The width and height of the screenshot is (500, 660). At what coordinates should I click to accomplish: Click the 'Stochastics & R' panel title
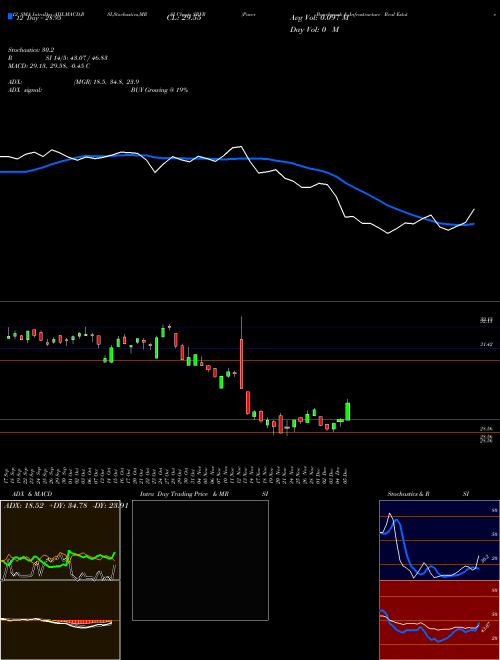408,494
